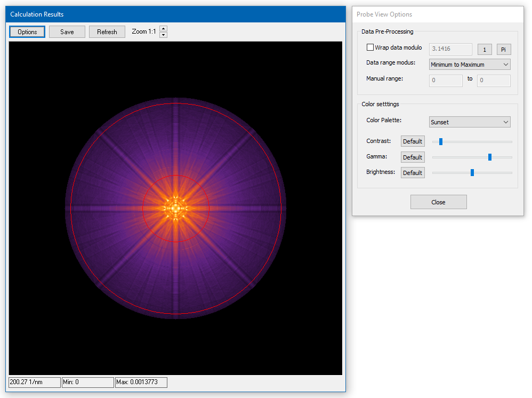Close the Probe View Options panel
Viewport: 532px width, 398px height.
[438, 202]
